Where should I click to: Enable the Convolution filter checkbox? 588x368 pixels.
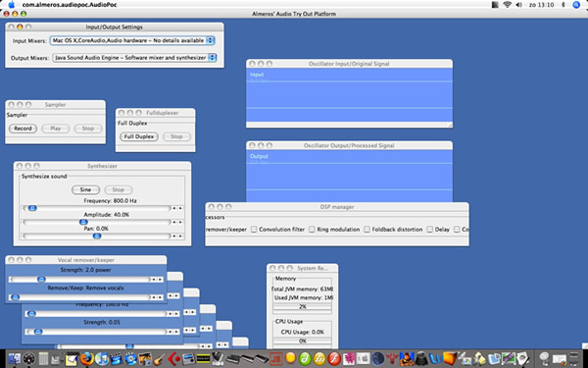254,230
